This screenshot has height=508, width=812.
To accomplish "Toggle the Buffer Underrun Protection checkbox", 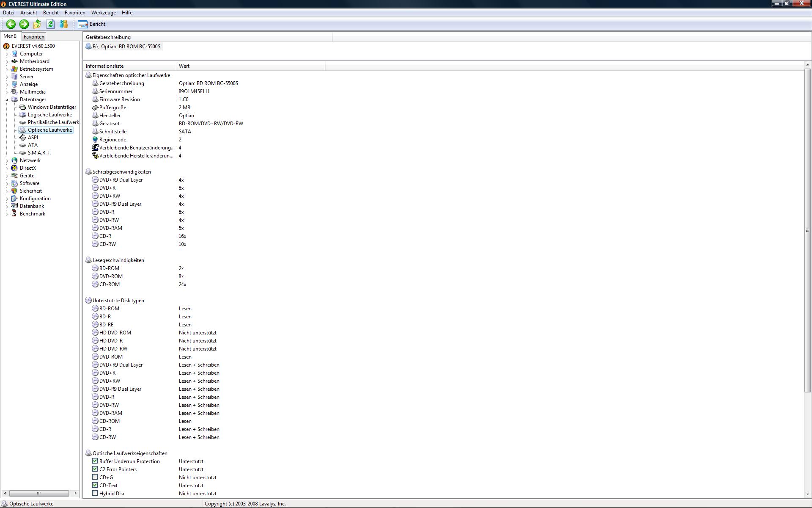I will coord(95,461).
